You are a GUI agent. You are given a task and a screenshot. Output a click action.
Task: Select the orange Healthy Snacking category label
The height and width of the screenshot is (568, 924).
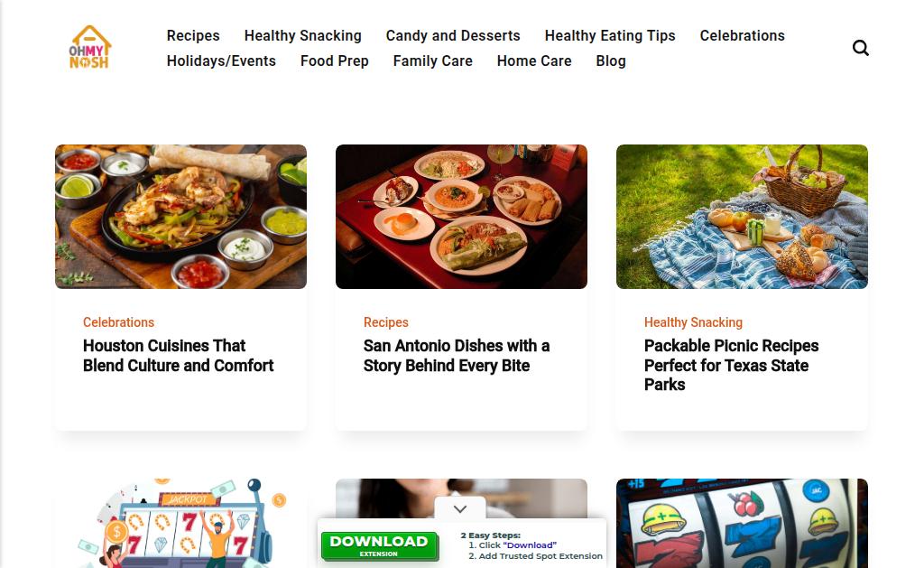693,322
